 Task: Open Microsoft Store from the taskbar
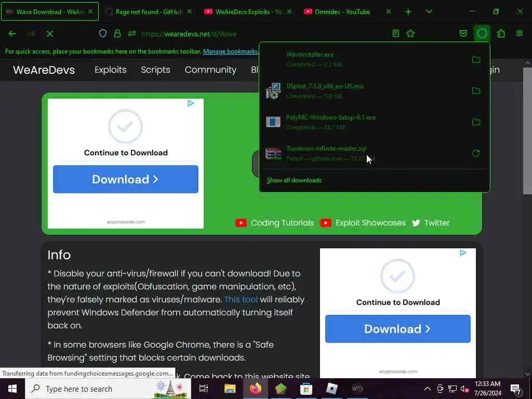[306, 389]
